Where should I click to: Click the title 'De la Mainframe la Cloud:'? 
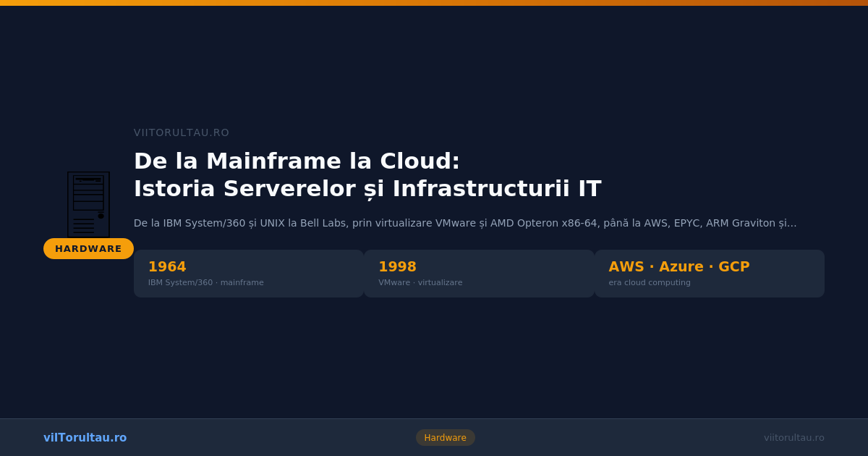coord(297,161)
